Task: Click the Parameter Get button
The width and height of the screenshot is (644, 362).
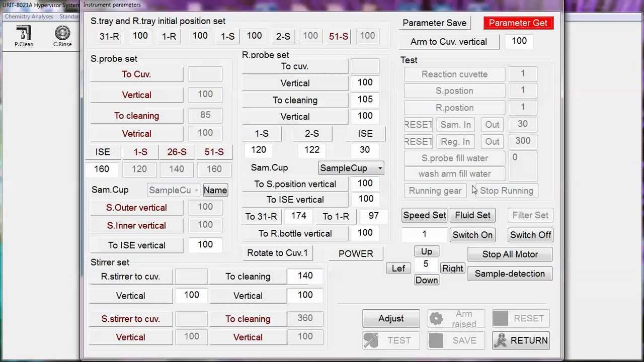Action: click(x=518, y=23)
